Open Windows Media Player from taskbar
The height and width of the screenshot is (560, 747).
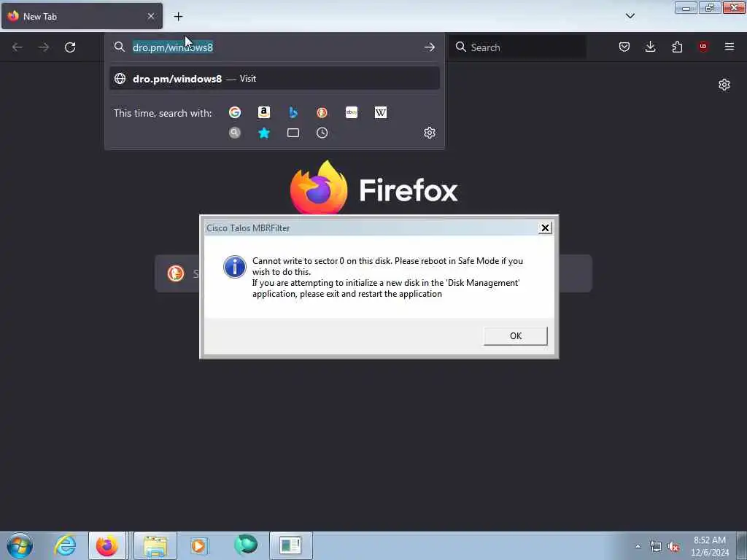pyautogui.click(x=198, y=545)
